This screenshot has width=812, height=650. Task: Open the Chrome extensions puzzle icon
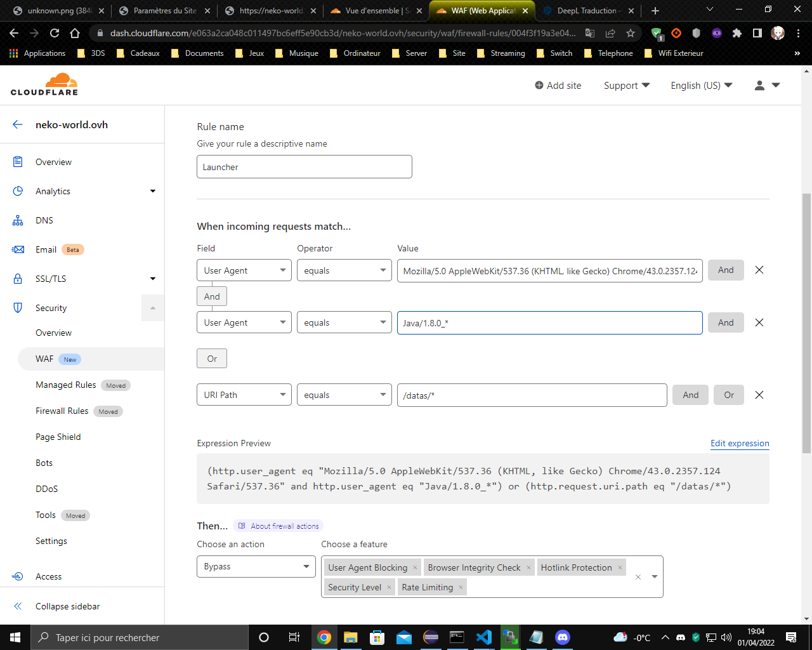[737, 33]
